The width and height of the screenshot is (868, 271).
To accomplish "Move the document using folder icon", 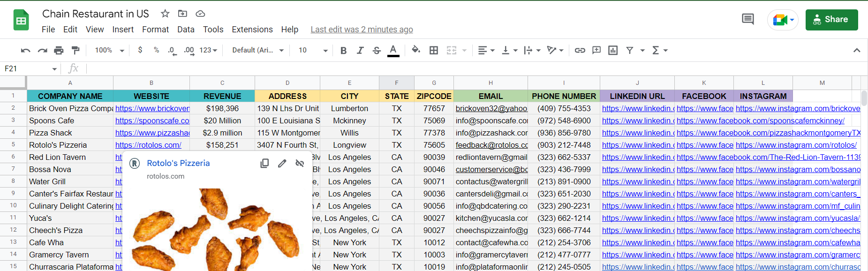I will 182,14.
